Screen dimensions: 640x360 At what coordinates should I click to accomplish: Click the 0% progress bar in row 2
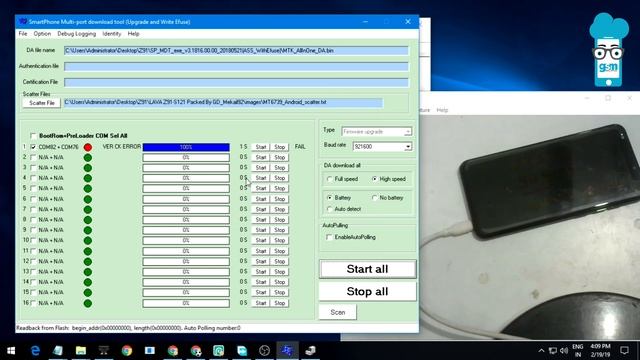(186, 158)
